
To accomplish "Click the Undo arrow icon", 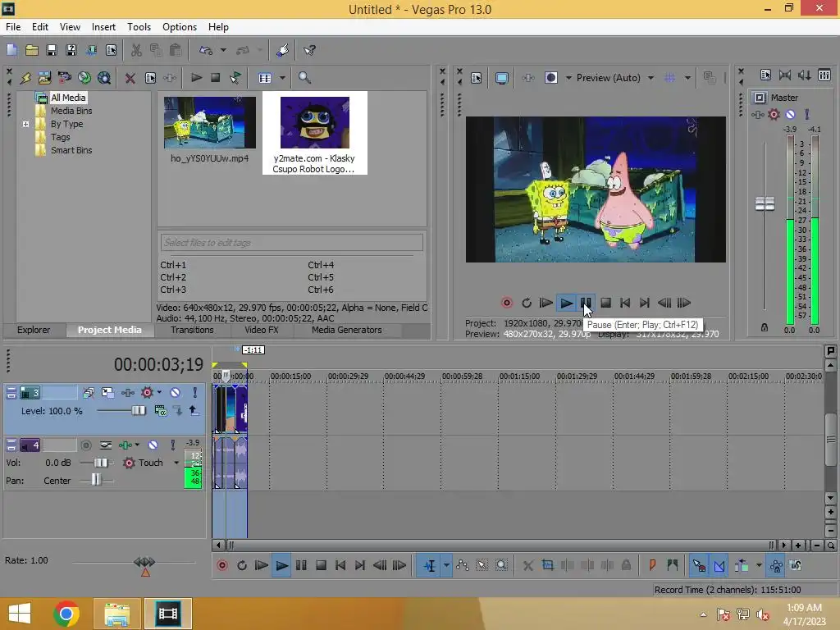I will pos(206,50).
